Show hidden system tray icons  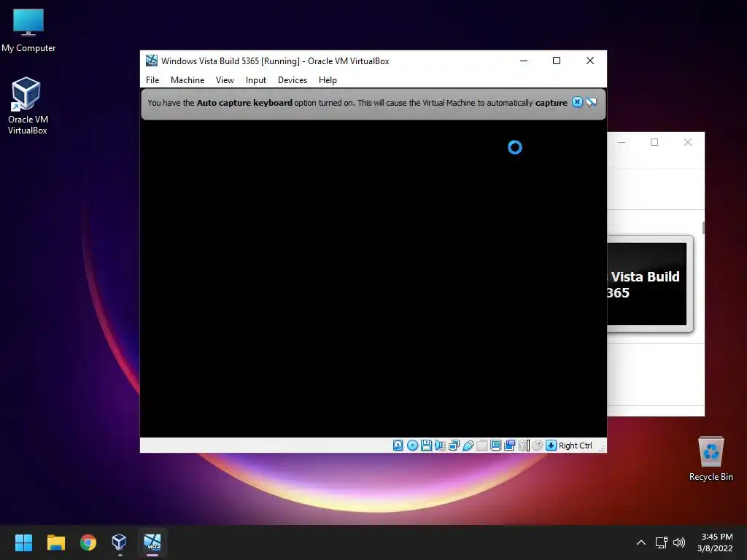[x=641, y=542]
